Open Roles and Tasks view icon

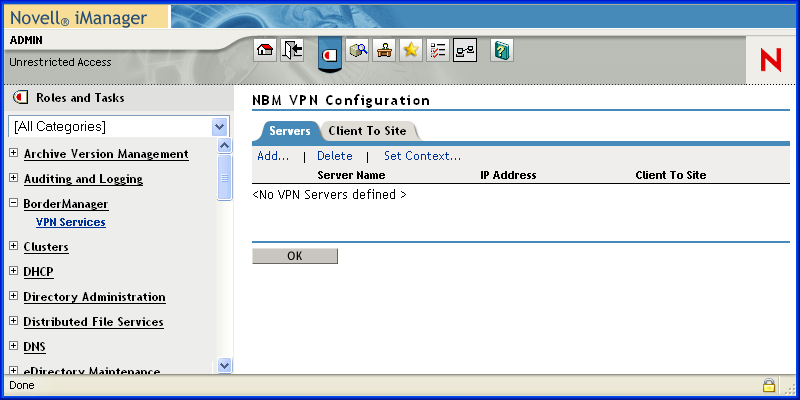[330, 52]
